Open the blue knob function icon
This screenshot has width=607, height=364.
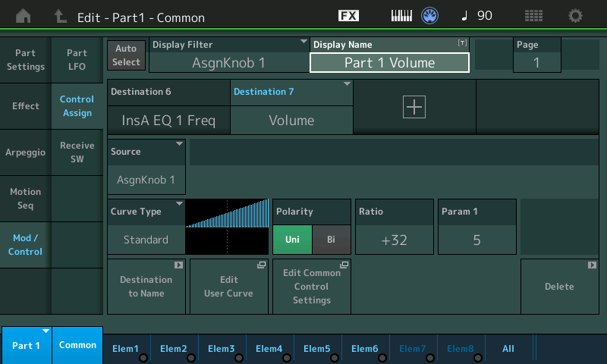click(x=430, y=16)
